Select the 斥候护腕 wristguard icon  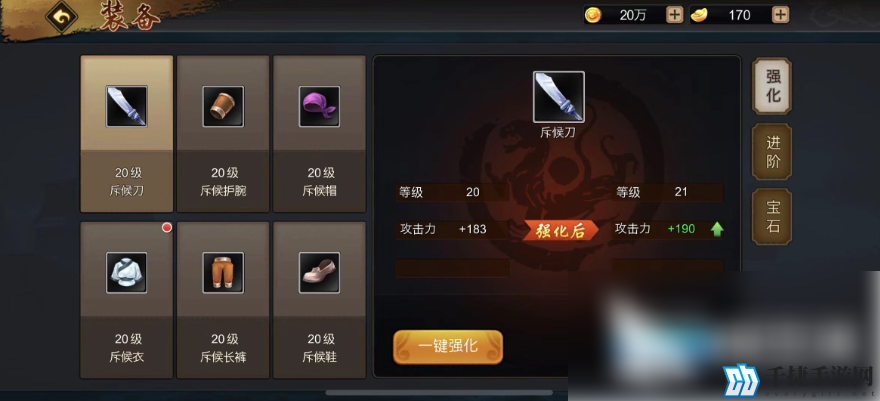coord(223,106)
